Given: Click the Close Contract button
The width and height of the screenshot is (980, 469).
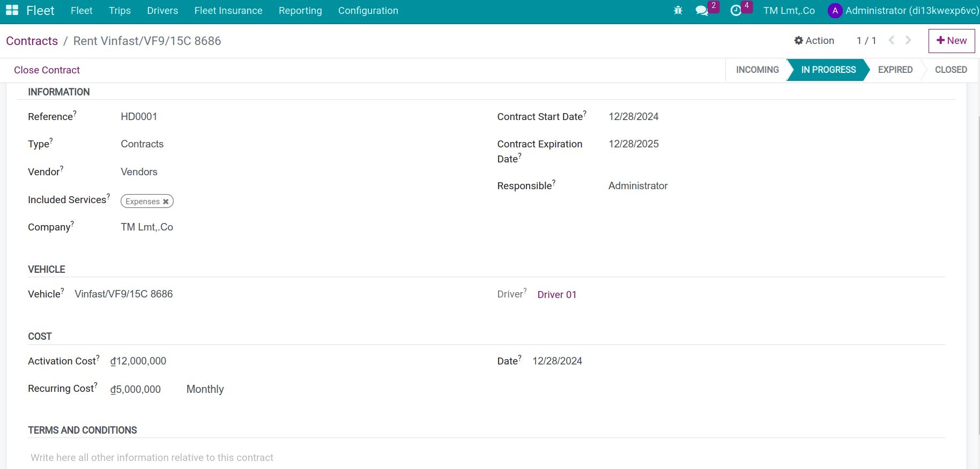Looking at the screenshot, I should click(x=47, y=70).
